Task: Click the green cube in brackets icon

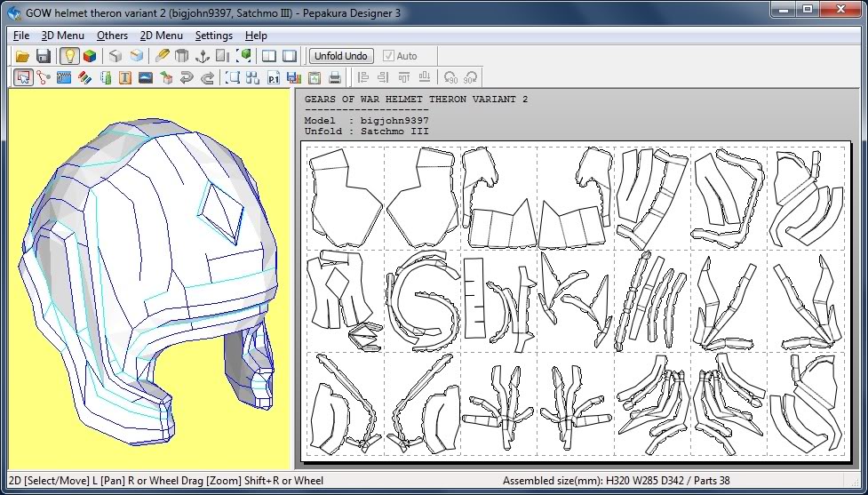Action: click(243, 56)
